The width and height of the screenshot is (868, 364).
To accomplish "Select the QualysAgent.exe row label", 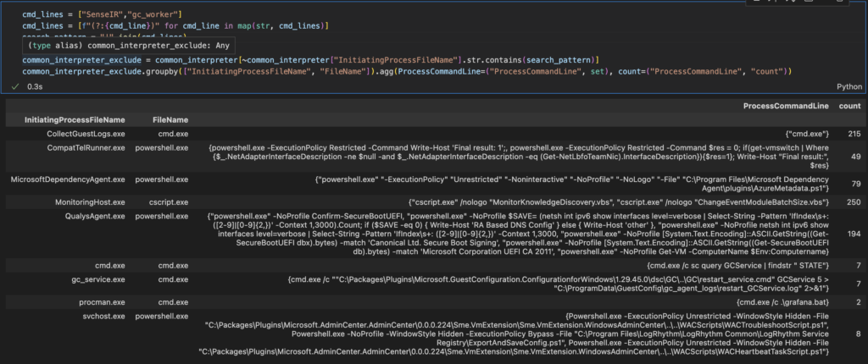I will [x=95, y=216].
